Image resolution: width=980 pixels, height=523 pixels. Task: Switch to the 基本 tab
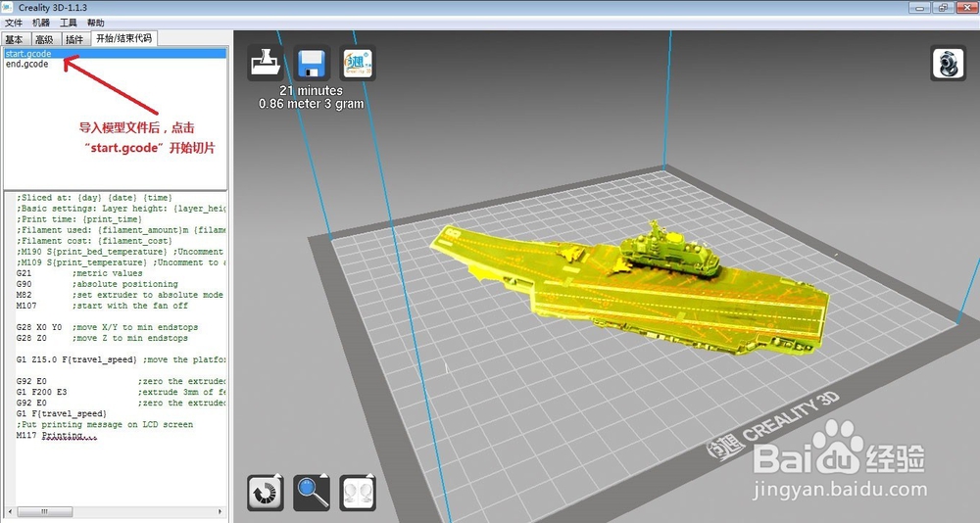(x=15, y=39)
